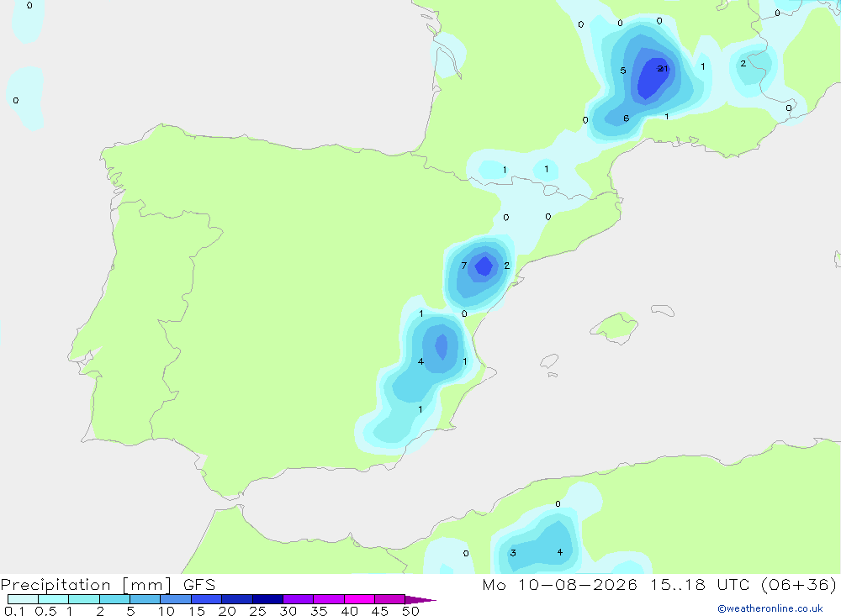This screenshot has width=841, height=616.
Task: Select the 35–40 mm legend swatch
Action: (x=329, y=599)
